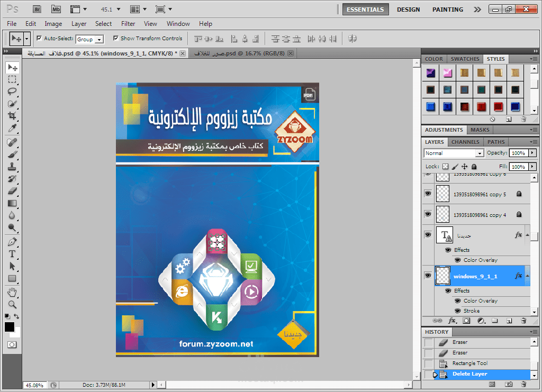This screenshot has height=392, width=542.
Task: Hide Color Overlay effect of windows_9_1_1
Action: (458, 301)
